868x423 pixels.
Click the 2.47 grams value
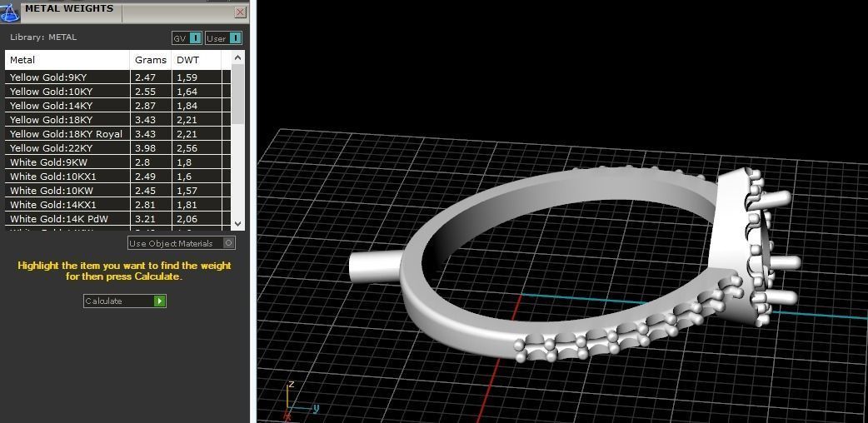(x=145, y=77)
